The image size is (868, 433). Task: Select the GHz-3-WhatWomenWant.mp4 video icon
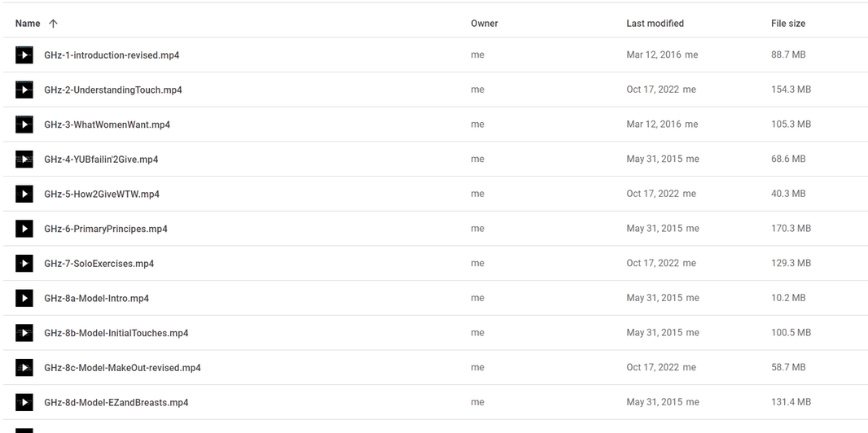coord(24,125)
